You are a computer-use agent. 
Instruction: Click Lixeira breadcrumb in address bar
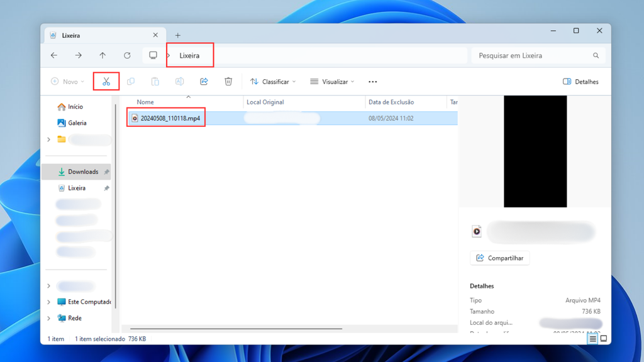coord(189,55)
